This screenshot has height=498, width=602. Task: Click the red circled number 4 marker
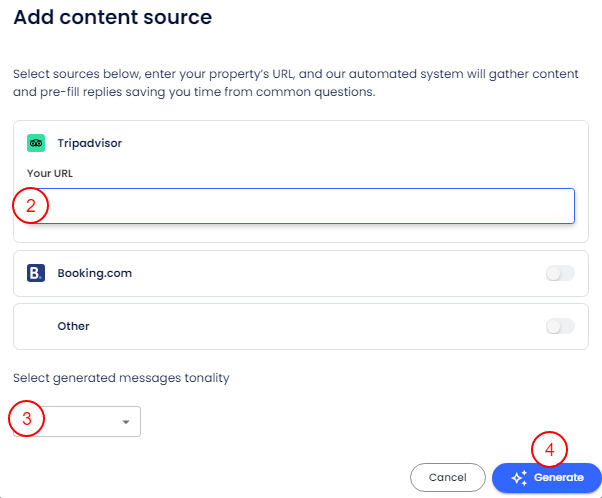[x=549, y=450]
